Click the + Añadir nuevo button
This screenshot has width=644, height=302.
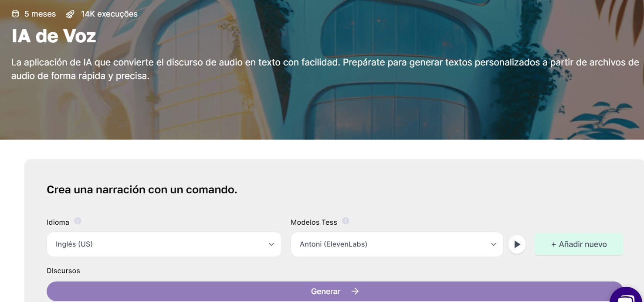click(579, 244)
